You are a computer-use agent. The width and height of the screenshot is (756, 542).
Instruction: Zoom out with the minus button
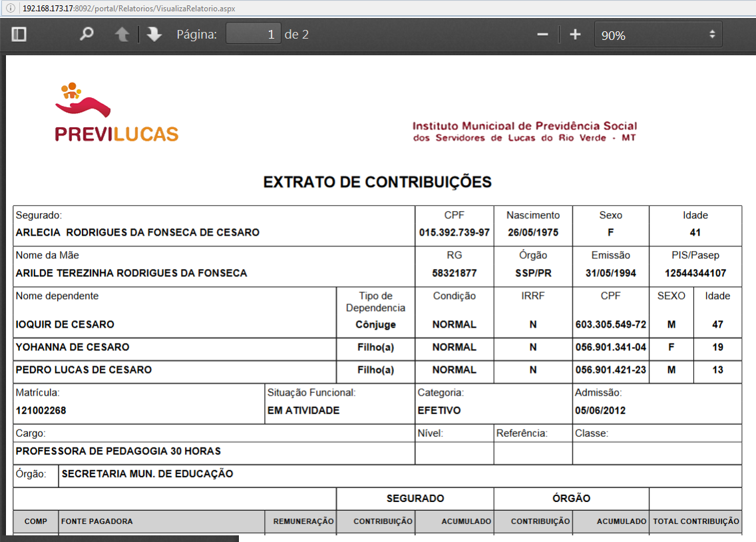tap(542, 35)
